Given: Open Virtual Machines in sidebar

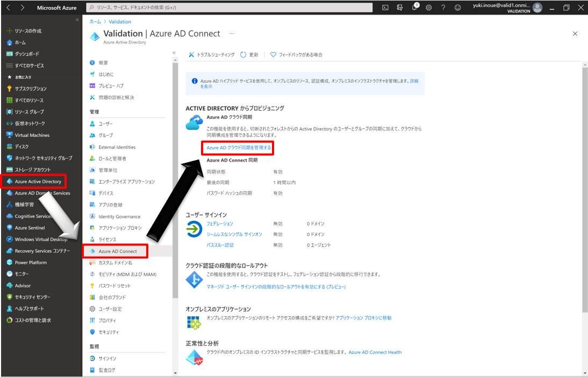Looking at the screenshot, I should (x=28, y=135).
